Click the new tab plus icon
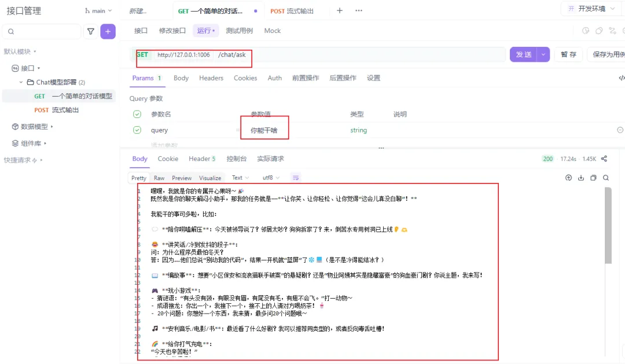Viewport: 625px width, 364px height. tap(340, 11)
